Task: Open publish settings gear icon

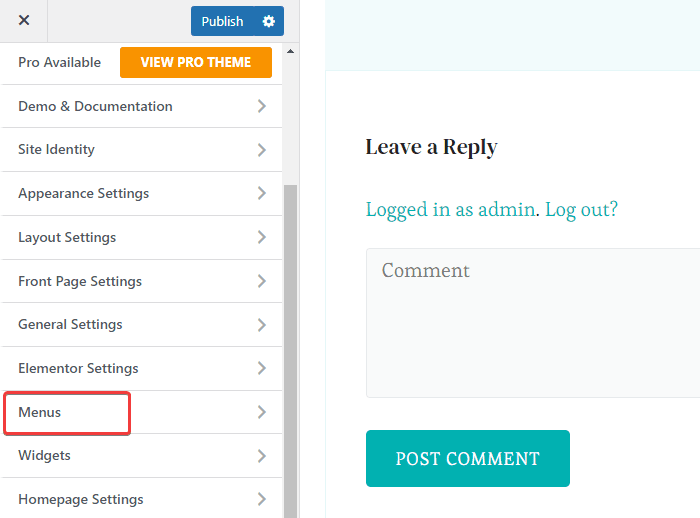Action: 268,21
